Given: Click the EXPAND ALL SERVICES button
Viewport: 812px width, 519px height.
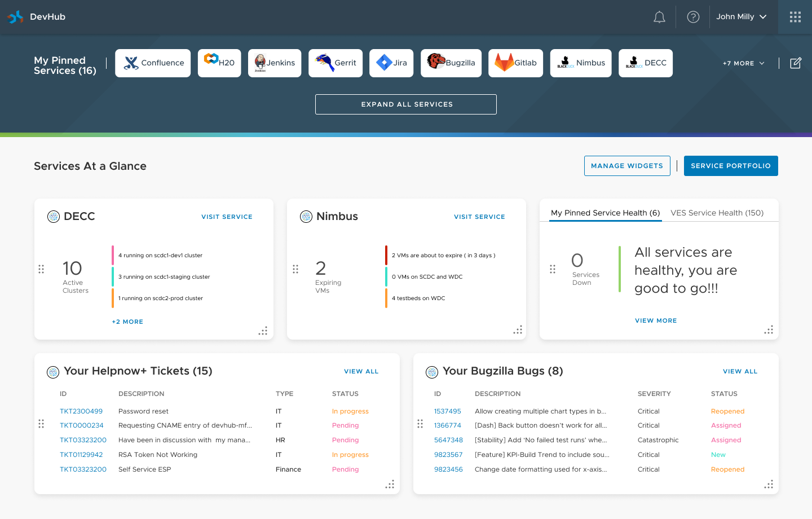Looking at the screenshot, I should [x=405, y=104].
